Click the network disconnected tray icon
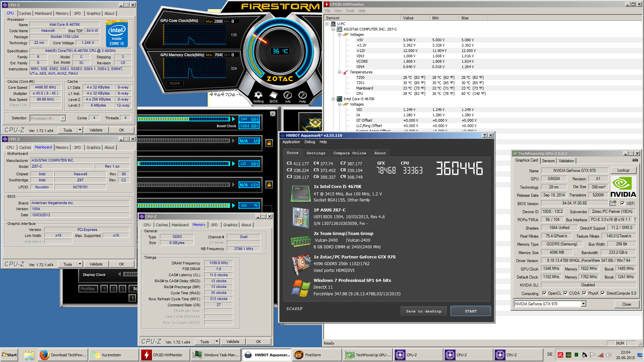644x362 pixels. tap(601, 355)
